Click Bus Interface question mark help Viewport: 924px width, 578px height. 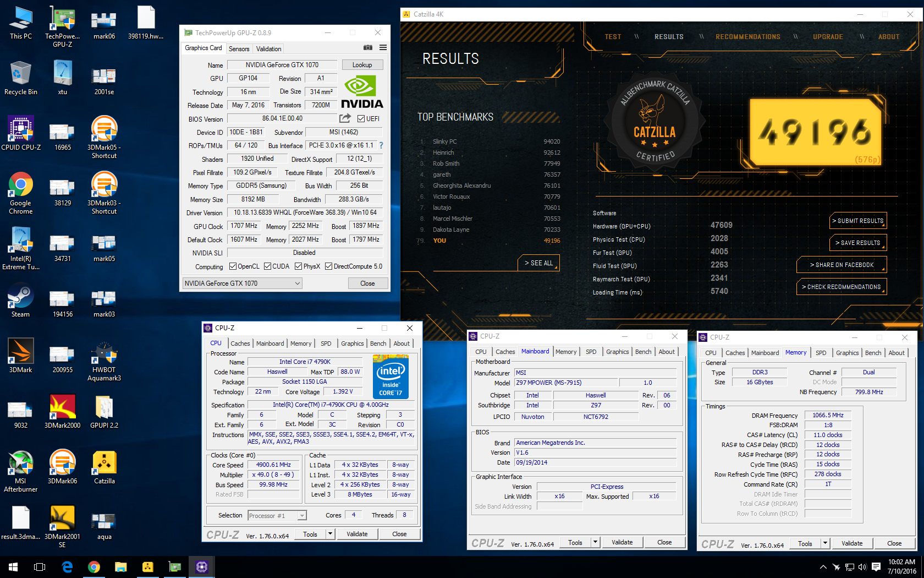[x=381, y=145]
